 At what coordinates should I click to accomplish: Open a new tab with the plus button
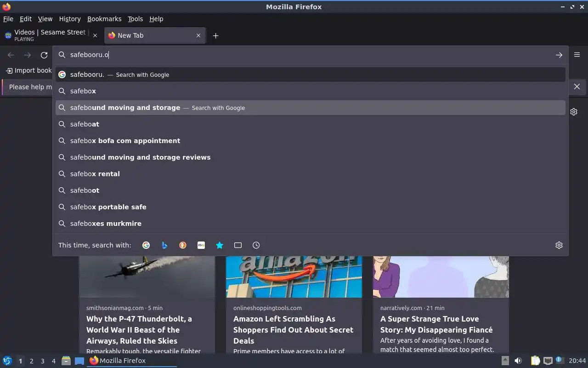[215, 35]
